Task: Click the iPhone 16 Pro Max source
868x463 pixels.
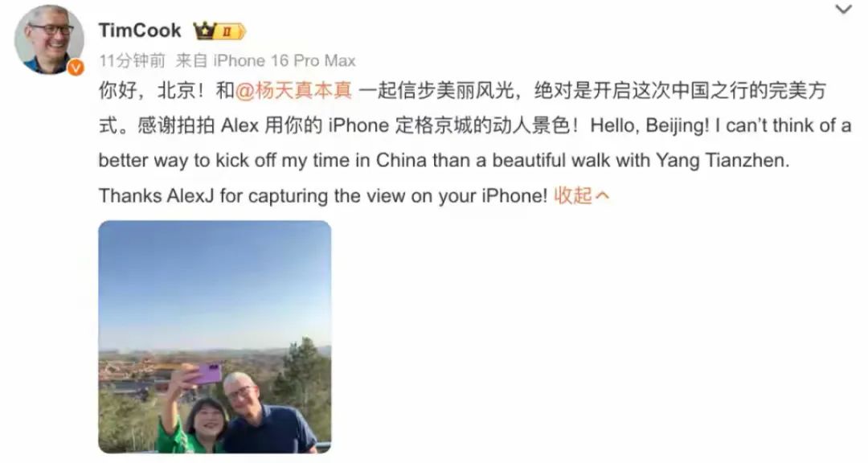Action: pos(285,60)
